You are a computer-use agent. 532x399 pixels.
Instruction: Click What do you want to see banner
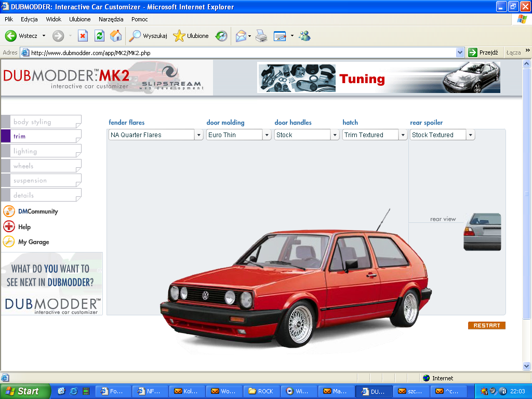(51, 284)
